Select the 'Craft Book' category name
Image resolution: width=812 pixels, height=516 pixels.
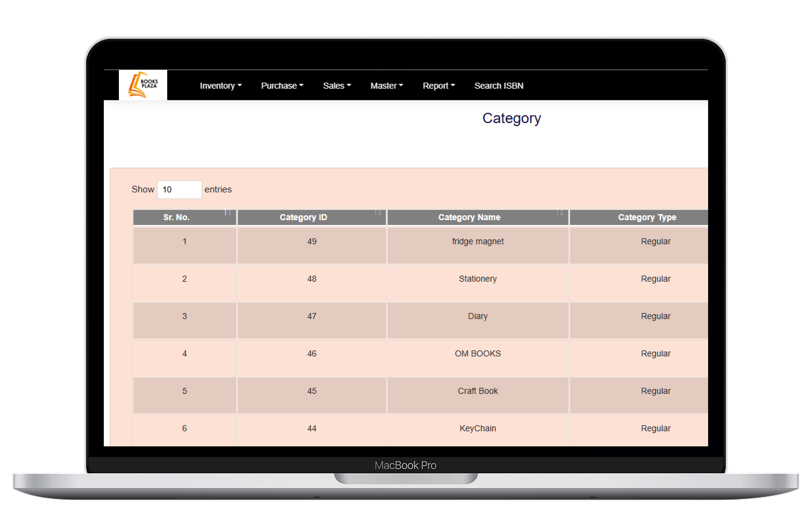(478, 391)
